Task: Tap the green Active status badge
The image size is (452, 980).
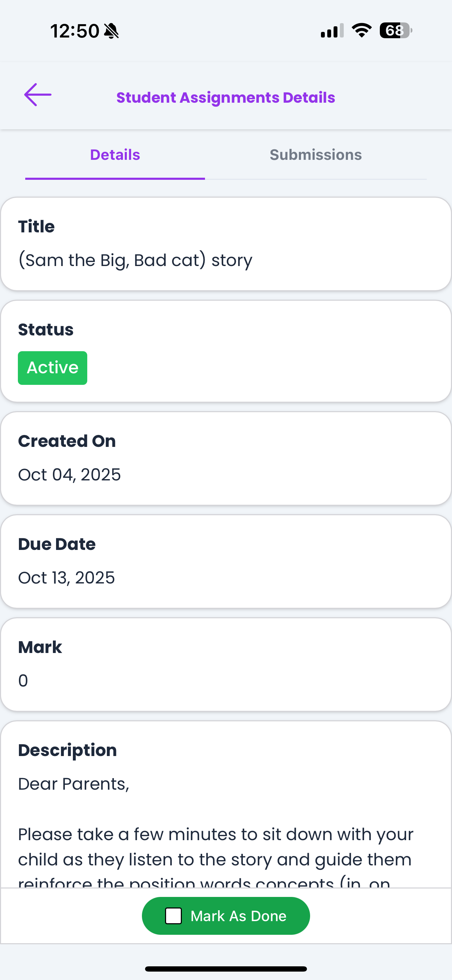Action: [53, 368]
